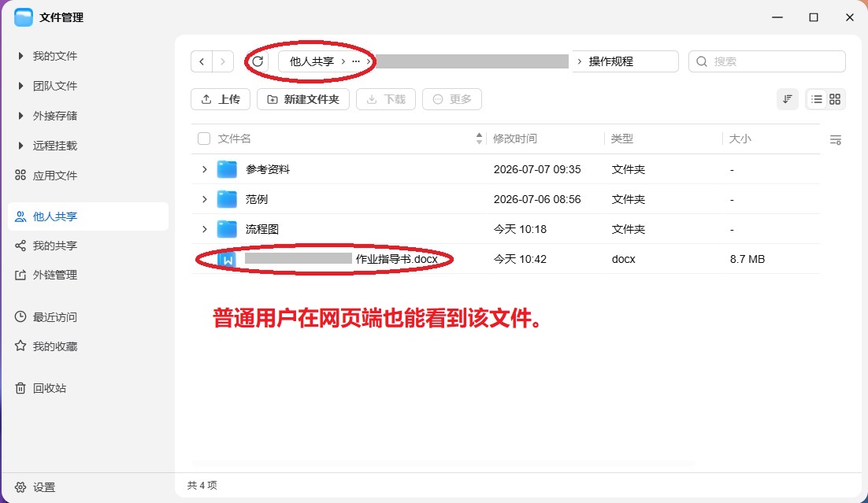Switch to grid view icon
Viewport: 868px width, 503px height.
click(x=835, y=99)
